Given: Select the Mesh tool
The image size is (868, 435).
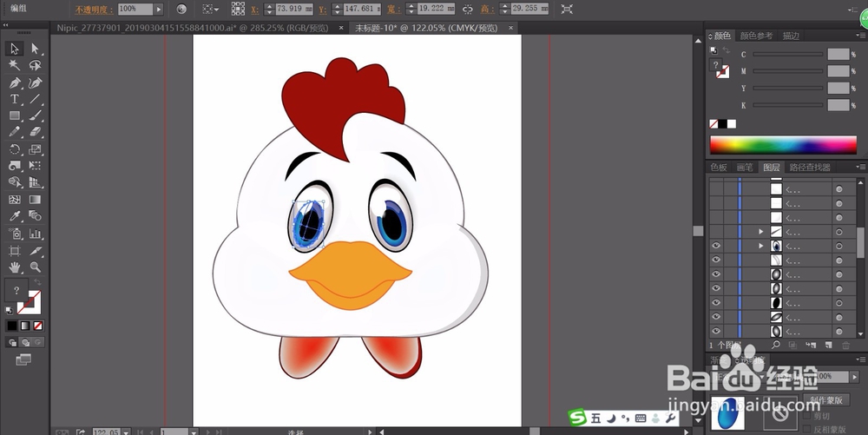Looking at the screenshot, I should [x=15, y=199].
